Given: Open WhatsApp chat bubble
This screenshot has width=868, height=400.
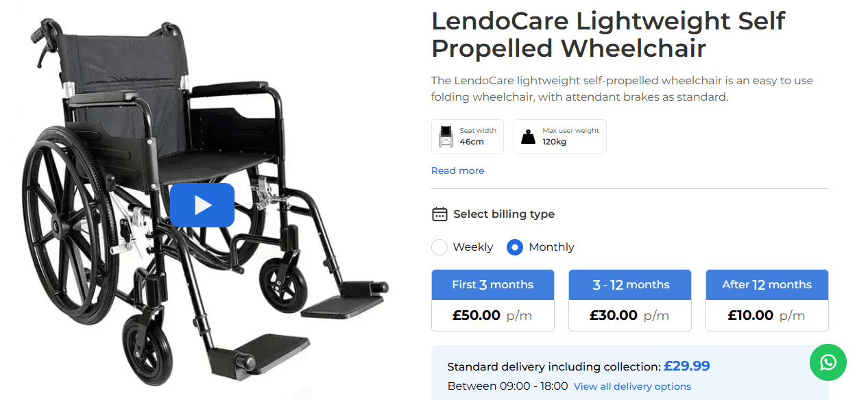Looking at the screenshot, I should (x=828, y=362).
